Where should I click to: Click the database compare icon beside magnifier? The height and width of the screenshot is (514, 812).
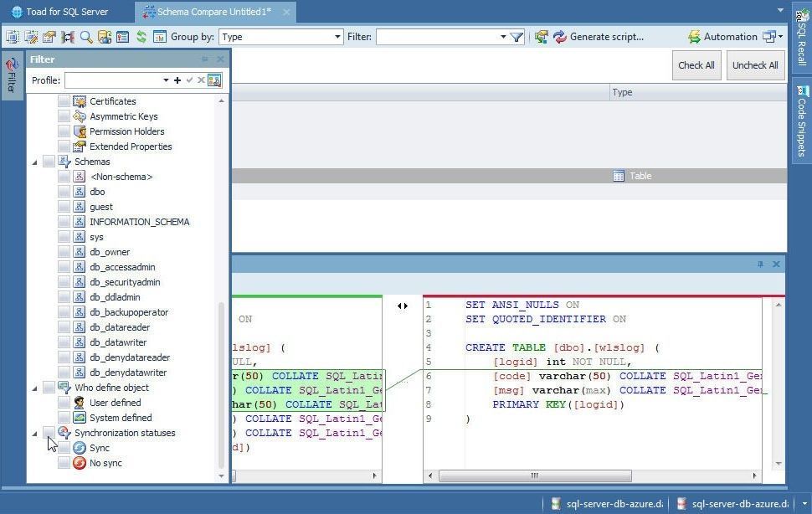tap(105, 37)
